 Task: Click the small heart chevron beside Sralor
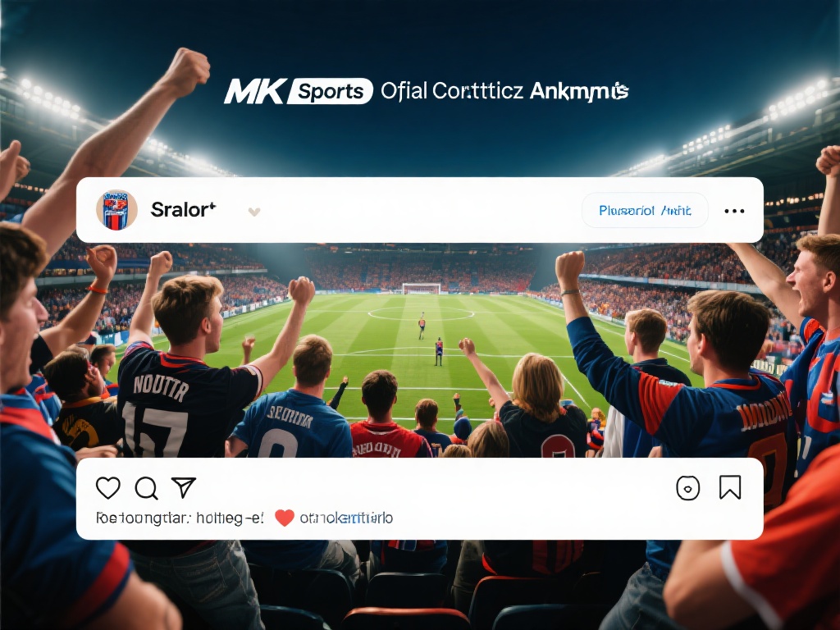click(254, 212)
